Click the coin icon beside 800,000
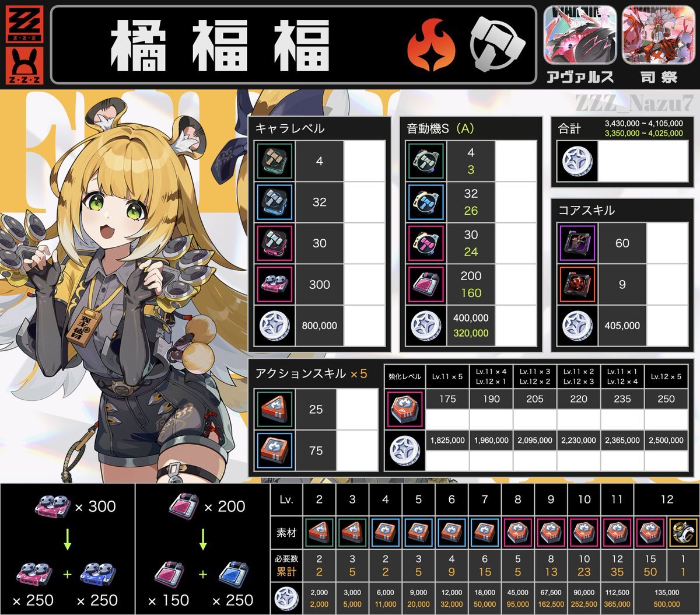Viewport: 700px width, 615px height. tap(275, 326)
